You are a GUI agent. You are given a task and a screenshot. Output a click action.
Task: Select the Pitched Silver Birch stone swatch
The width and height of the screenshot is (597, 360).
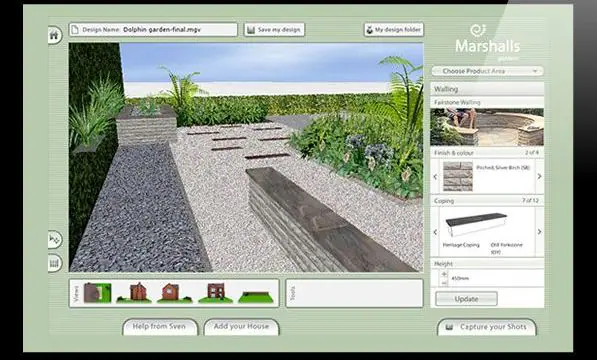[x=458, y=177]
